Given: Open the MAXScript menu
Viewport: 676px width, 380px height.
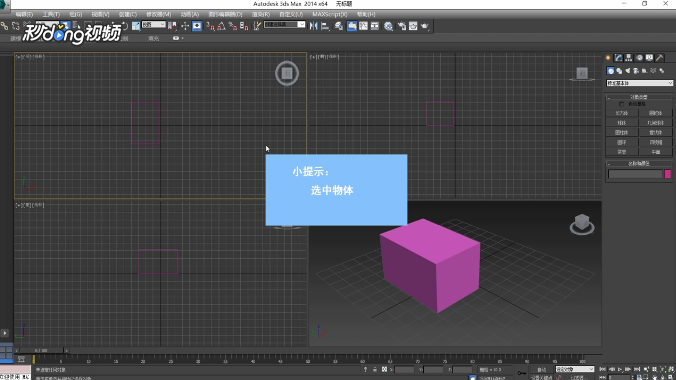Looking at the screenshot, I should coord(330,14).
